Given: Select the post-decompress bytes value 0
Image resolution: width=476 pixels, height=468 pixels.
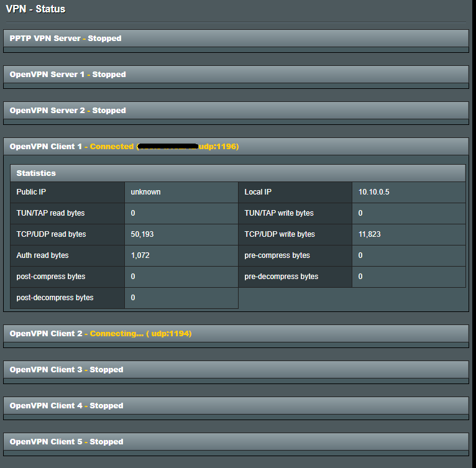Looking at the screenshot, I should pos(133,297).
